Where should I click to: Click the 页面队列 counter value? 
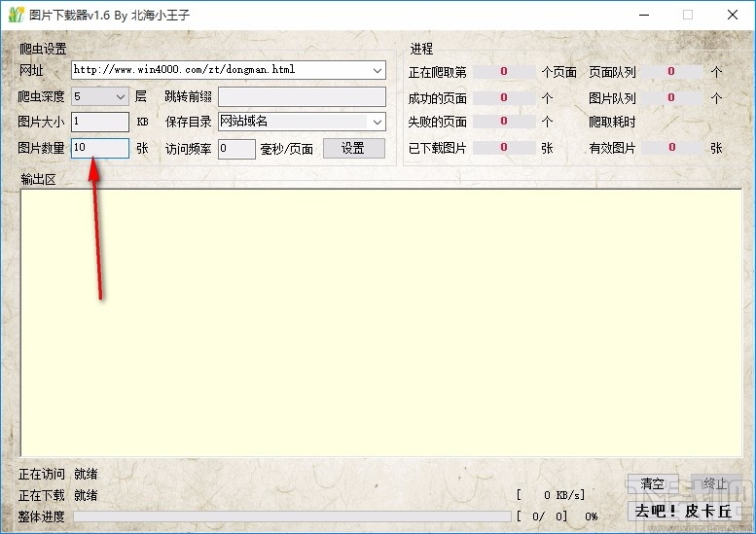pyautogui.click(x=671, y=72)
